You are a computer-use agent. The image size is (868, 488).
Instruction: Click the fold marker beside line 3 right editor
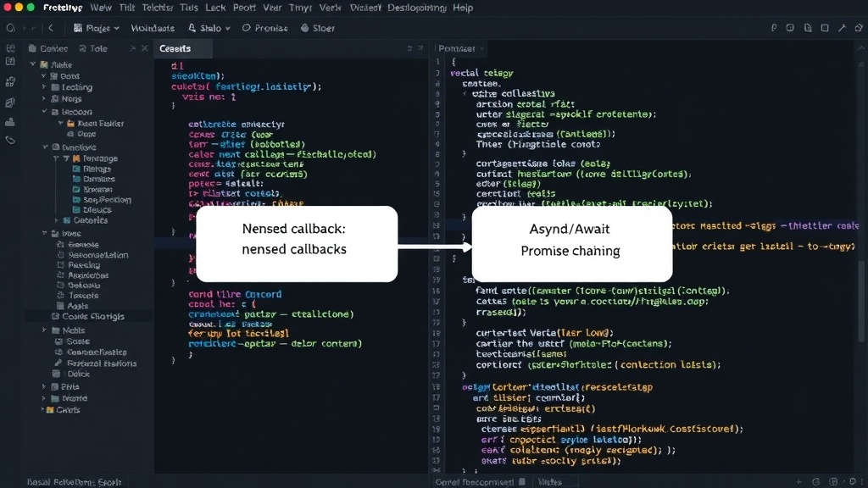(464, 93)
